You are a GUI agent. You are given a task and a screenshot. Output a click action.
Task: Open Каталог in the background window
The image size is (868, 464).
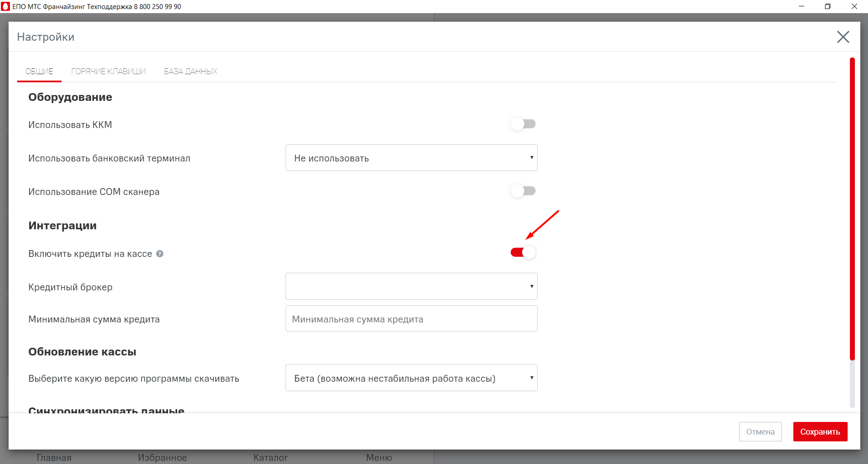tap(271, 457)
